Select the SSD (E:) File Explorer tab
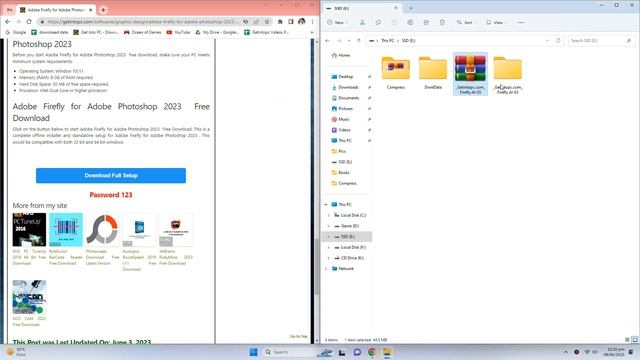 coord(362,8)
